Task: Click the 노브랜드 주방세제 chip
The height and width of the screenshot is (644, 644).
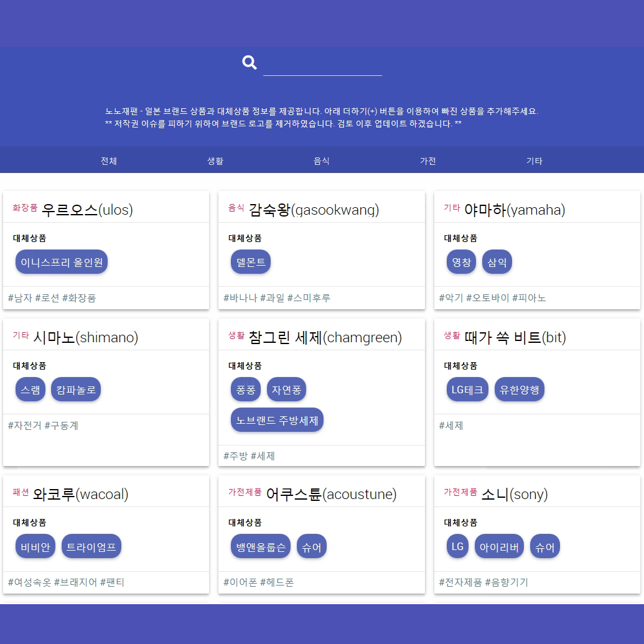Action: [x=278, y=420]
